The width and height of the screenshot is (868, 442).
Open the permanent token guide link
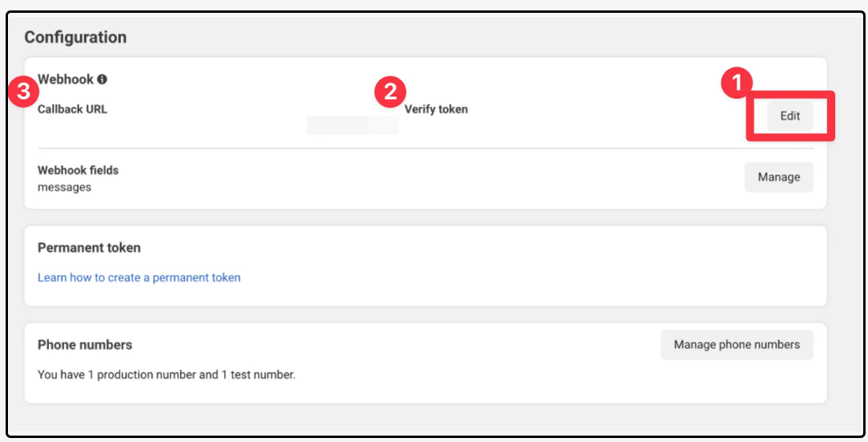click(139, 278)
